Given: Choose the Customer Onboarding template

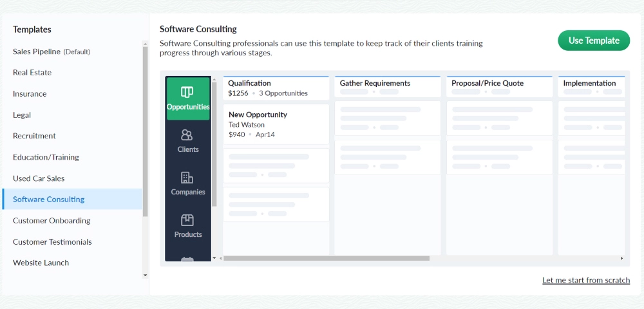Looking at the screenshot, I should coord(52,221).
